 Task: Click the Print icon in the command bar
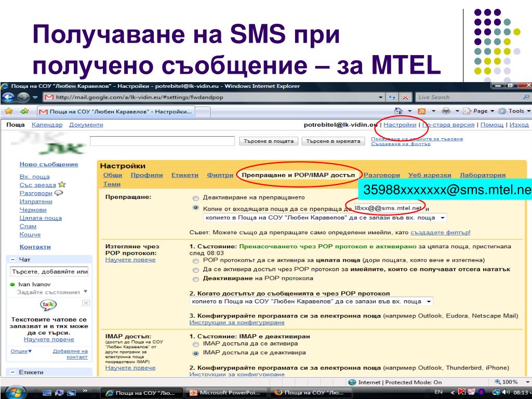click(446, 111)
